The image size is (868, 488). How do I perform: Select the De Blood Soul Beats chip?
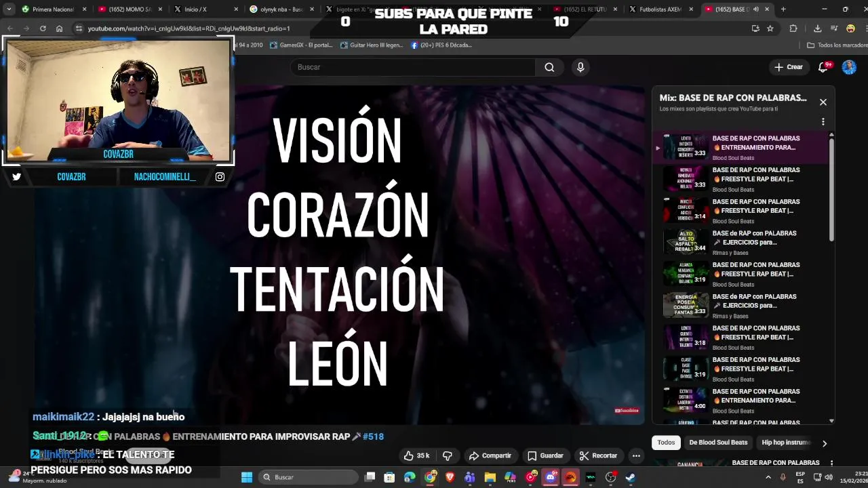pos(718,443)
